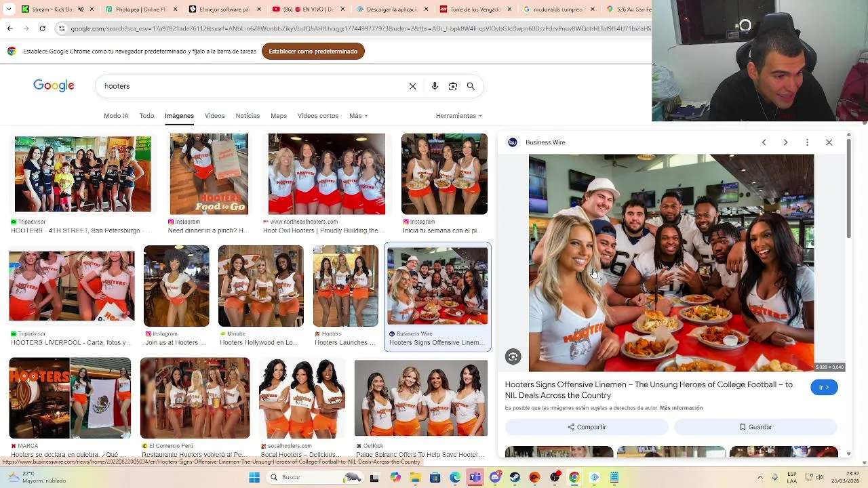
Task: Open Más información copyright link
Action: click(681, 408)
